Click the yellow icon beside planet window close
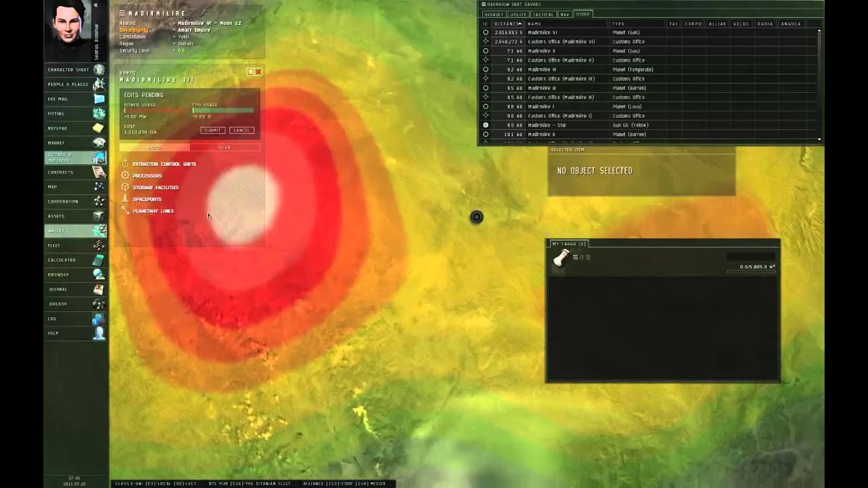 tap(250, 71)
